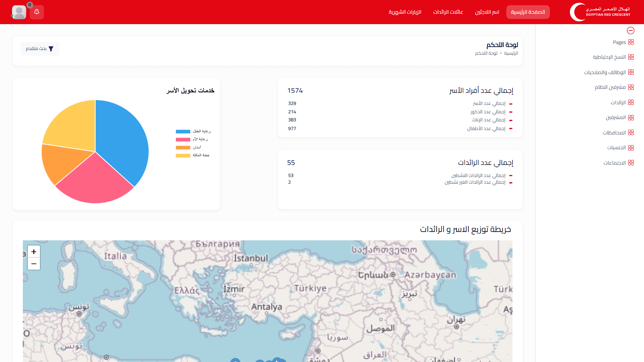
Task: Click the grid icon beside المشرفين
Action: point(631,117)
